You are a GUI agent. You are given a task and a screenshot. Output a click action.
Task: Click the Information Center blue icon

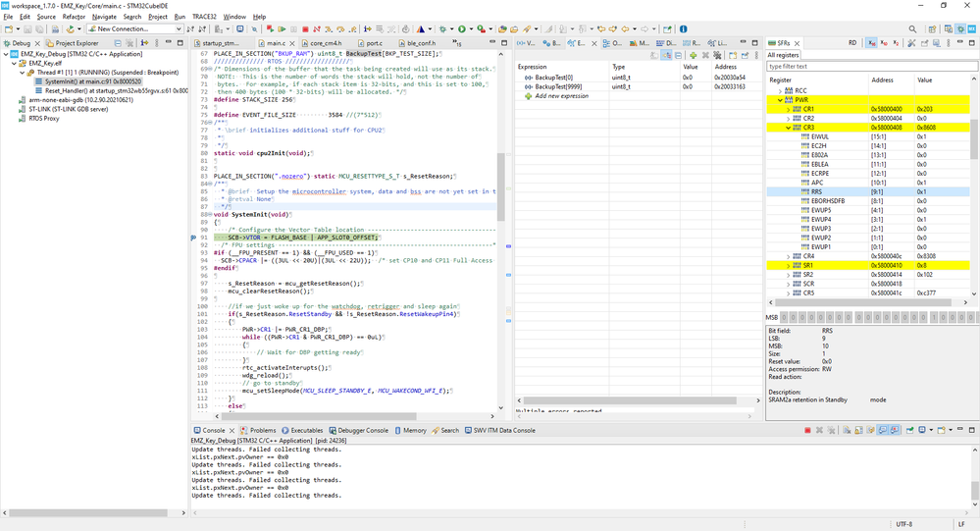(x=683, y=28)
